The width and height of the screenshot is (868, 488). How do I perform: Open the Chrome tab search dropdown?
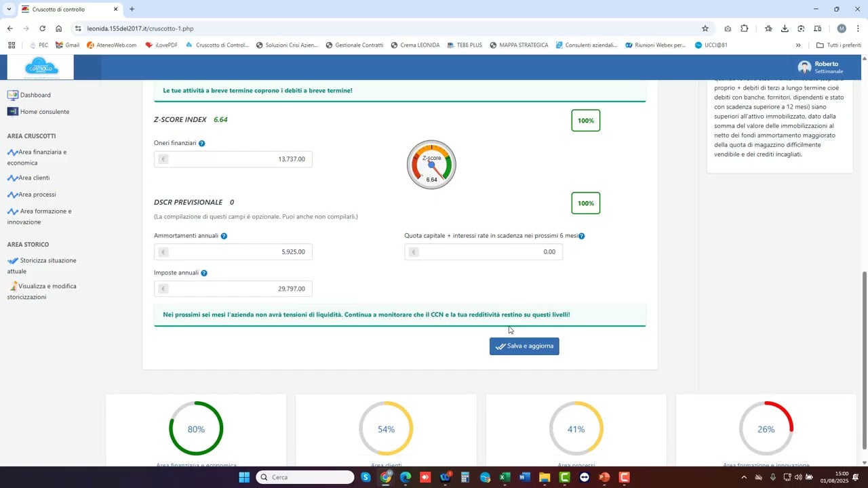tap(9, 9)
